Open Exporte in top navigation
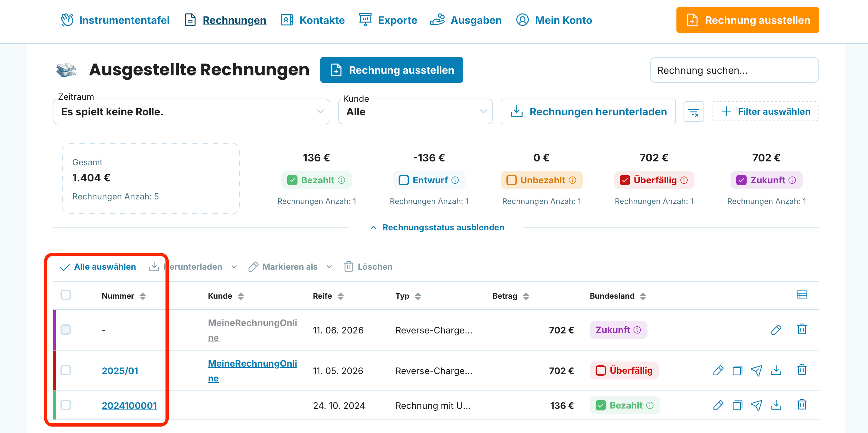The height and width of the screenshot is (433, 868). point(388,20)
